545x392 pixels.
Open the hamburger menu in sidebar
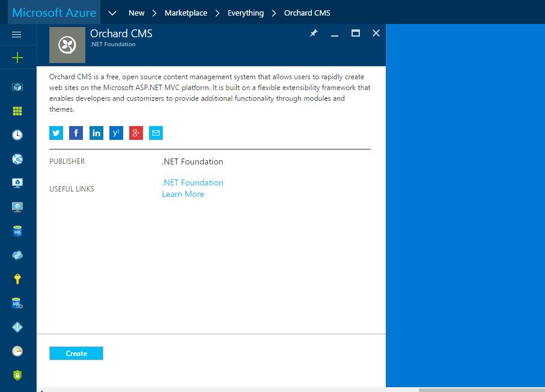point(17,34)
